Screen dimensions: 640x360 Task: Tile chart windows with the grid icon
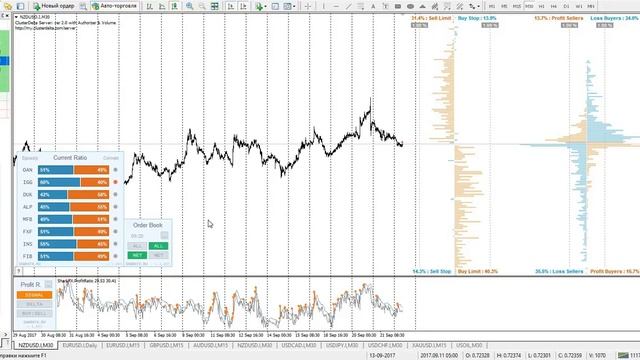coord(215,6)
